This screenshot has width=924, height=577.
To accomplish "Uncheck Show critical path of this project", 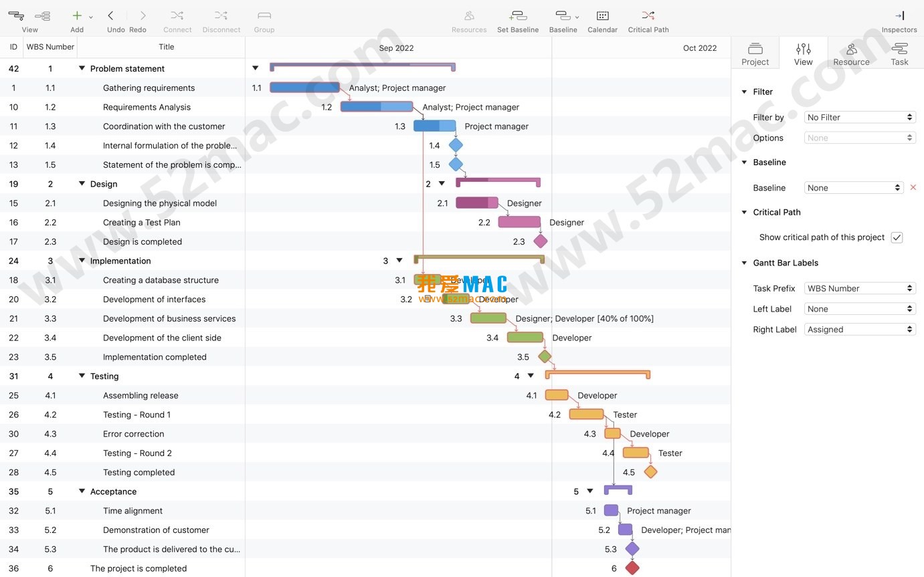I will [897, 237].
